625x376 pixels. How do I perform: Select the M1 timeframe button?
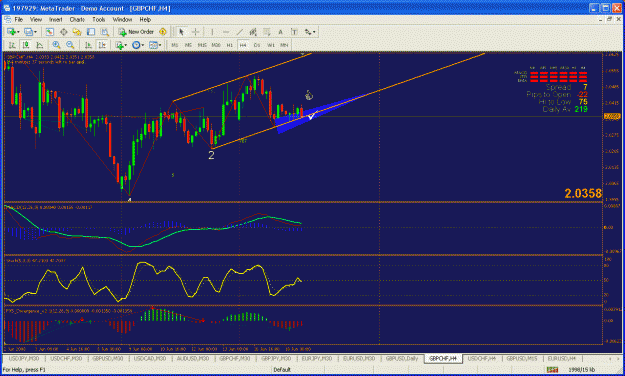pos(175,45)
